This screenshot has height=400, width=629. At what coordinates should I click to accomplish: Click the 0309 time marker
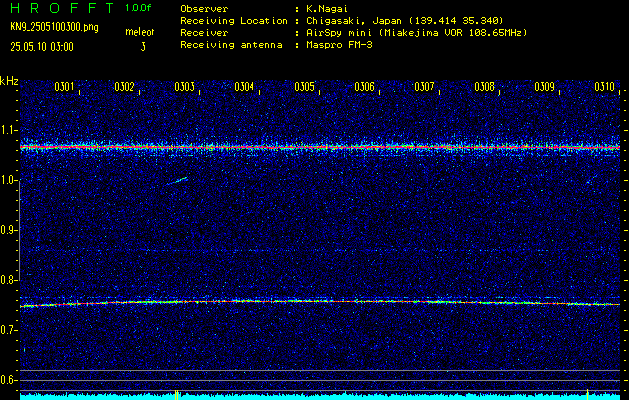(x=545, y=87)
